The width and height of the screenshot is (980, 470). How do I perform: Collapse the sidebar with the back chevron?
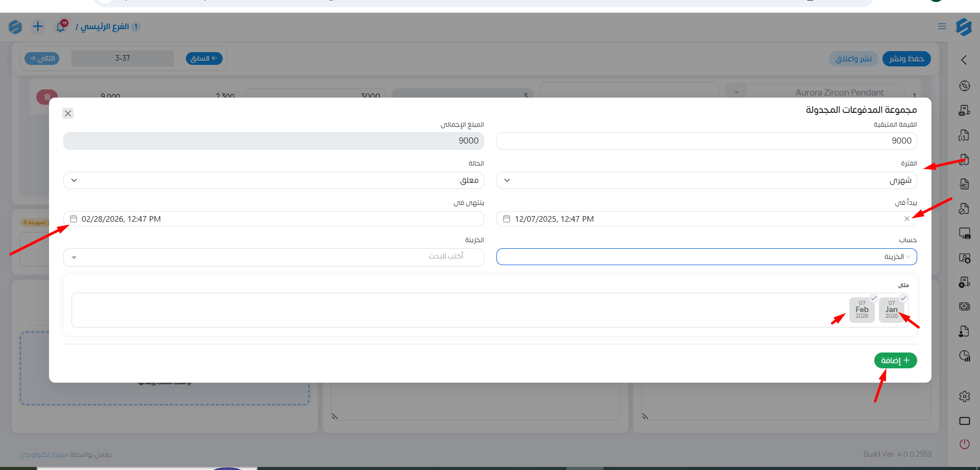coord(964,60)
